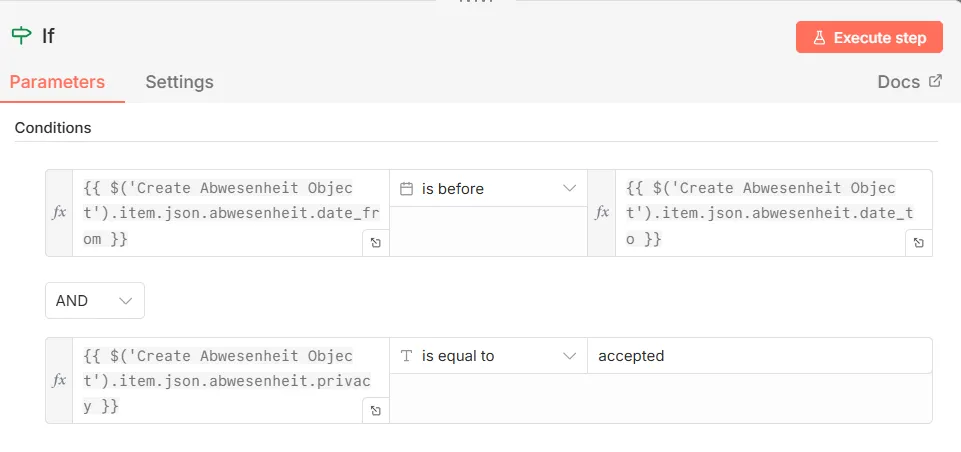
Task: Click the external link icon beside Docs
Action: click(936, 81)
